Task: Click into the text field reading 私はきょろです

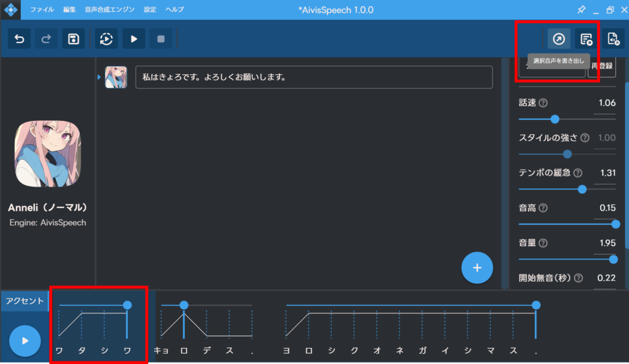Action: coord(314,77)
